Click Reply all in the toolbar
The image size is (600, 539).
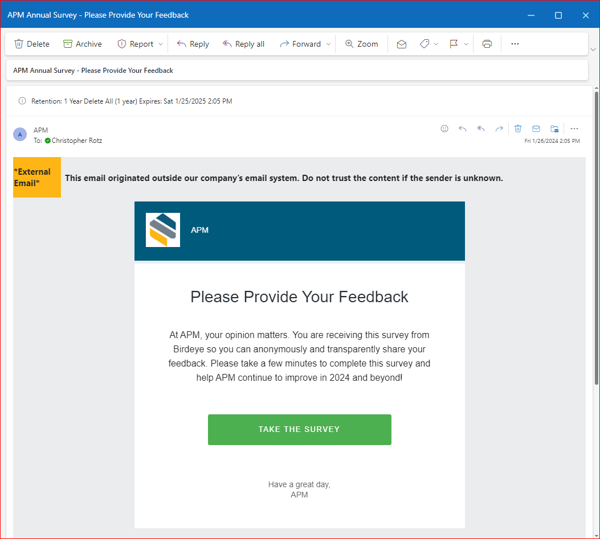(243, 44)
